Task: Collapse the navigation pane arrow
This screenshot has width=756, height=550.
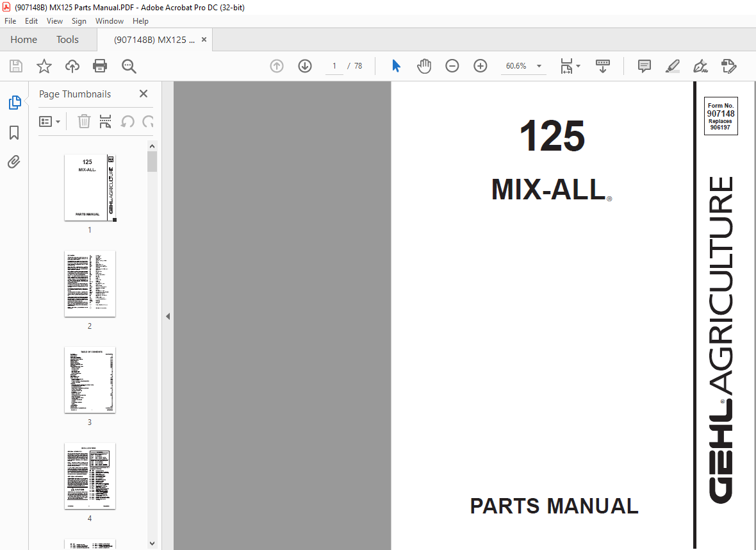Action: [168, 317]
